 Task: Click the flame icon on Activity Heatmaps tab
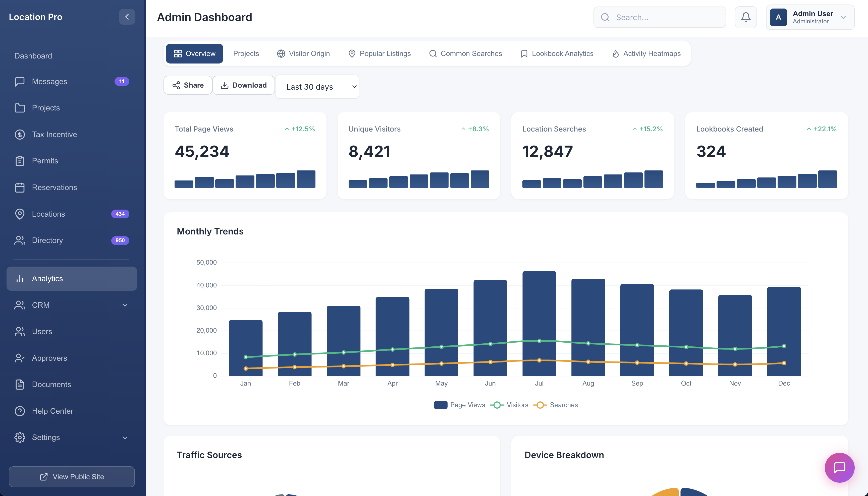pyautogui.click(x=616, y=53)
